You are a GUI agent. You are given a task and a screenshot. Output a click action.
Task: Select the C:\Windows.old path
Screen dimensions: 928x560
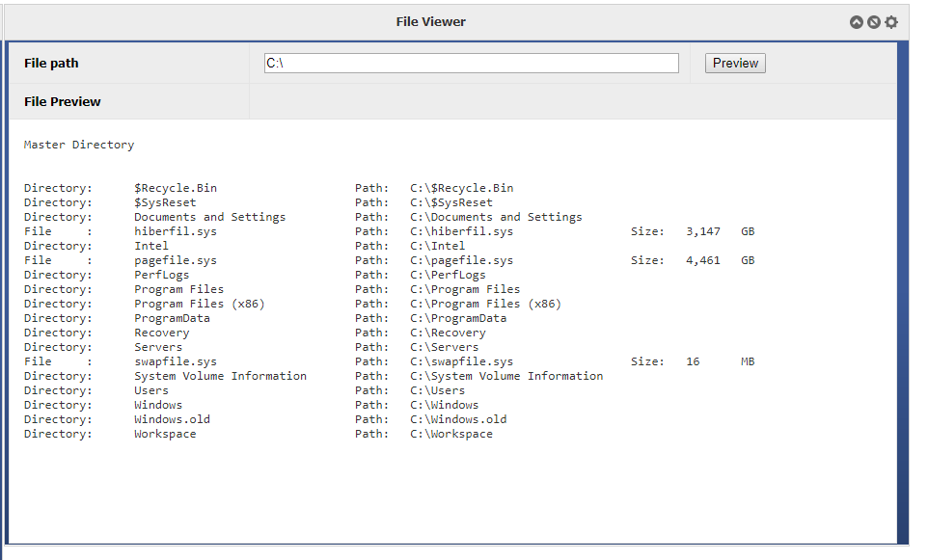(x=458, y=419)
